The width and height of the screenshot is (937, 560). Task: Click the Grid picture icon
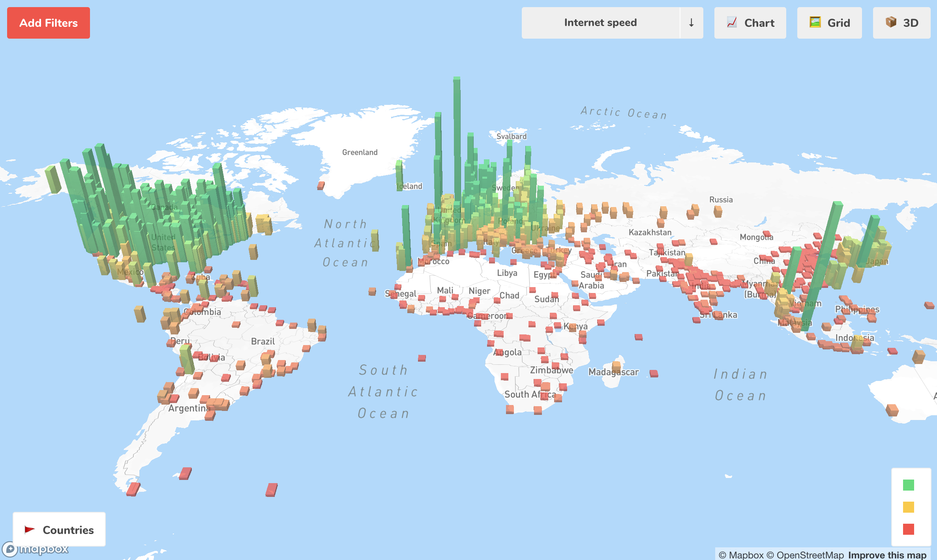(815, 22)
